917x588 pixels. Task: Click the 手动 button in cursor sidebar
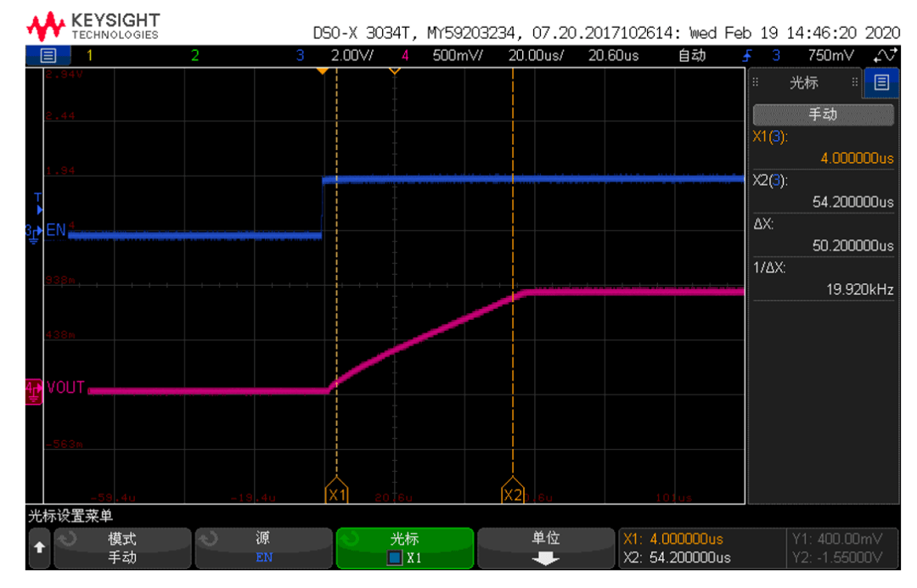coord(823,115)
